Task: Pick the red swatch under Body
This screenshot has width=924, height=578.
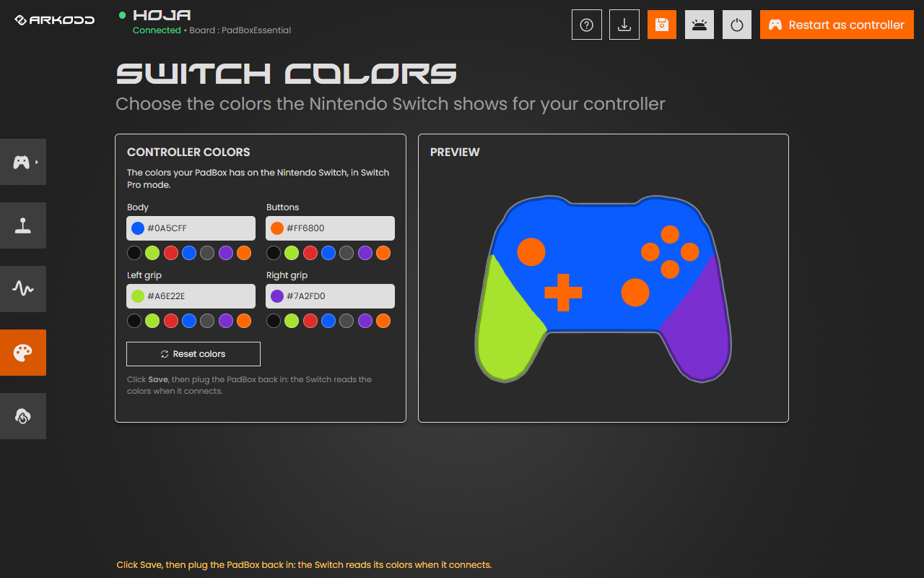Action: tap(171, 253)
